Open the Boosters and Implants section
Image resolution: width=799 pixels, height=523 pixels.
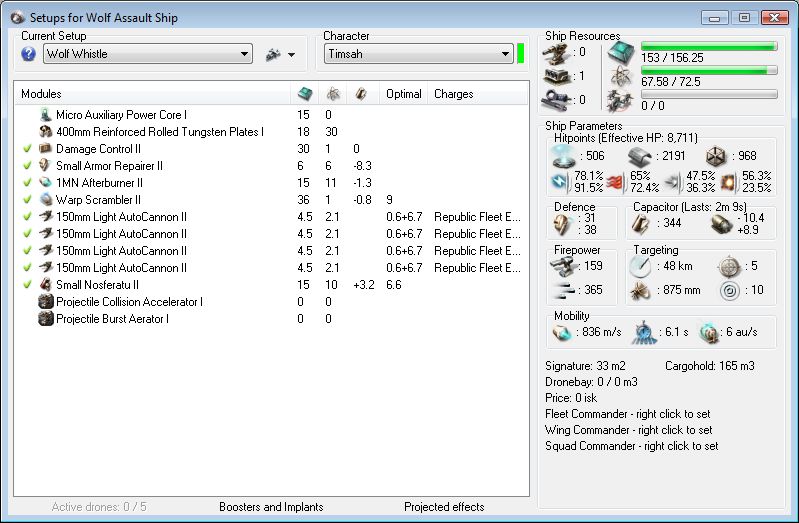(x=271, y=507)
